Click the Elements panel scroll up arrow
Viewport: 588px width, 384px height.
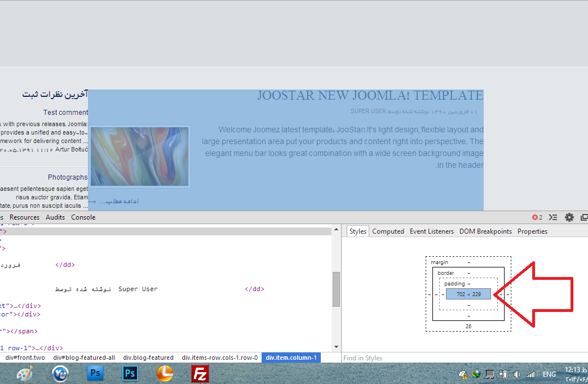[x=336, y=229]
